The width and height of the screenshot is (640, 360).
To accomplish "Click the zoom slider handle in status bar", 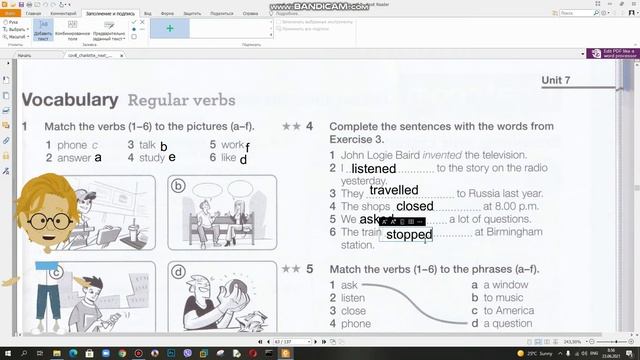I will coord(616,342).
